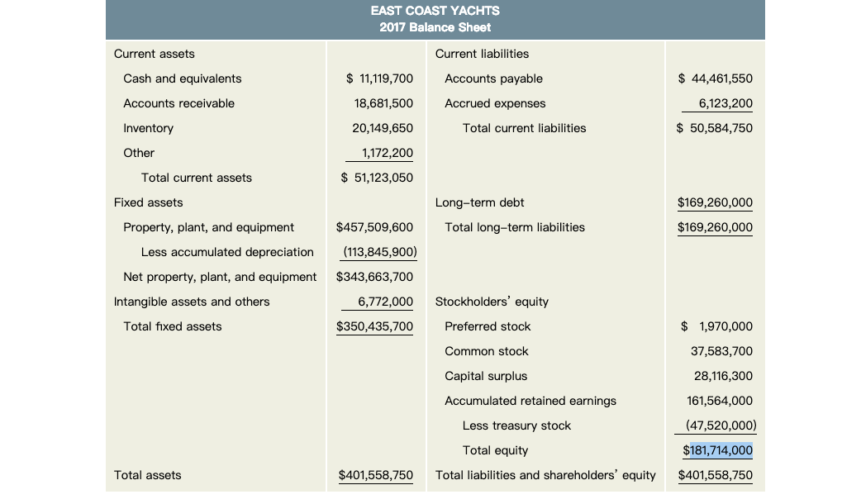This screenshot has width=842, height=504.
Task: Select the Cash and equivalents label
Action: pos(183,78)
